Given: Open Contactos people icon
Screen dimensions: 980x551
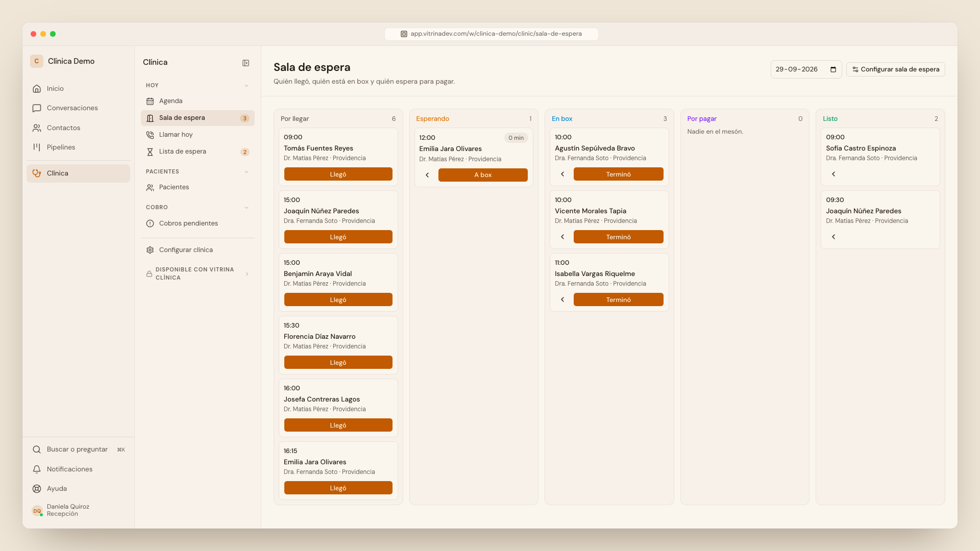Looking at the screenshot, I should pyautogui.click(x=37, y=128).
